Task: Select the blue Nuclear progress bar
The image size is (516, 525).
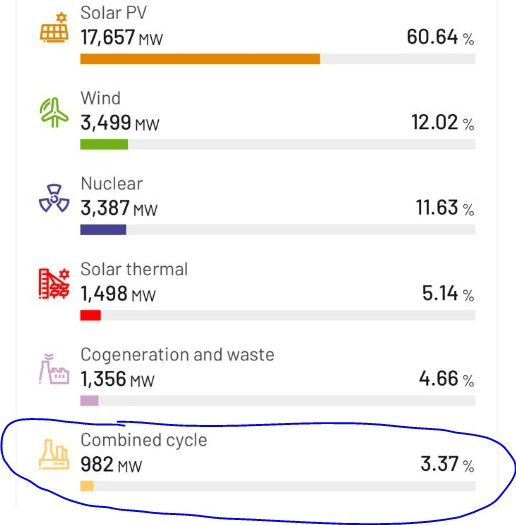Action: coord(103,230)
